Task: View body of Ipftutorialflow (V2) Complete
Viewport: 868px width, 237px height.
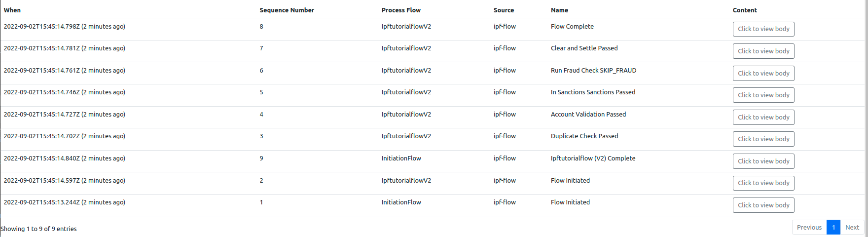Action: click(763, 161)
